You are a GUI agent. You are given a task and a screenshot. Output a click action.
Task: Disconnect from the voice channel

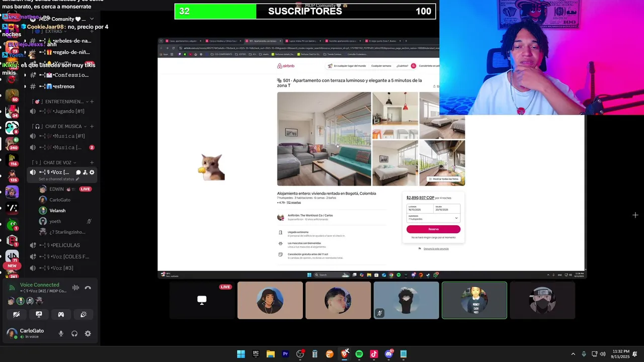tap(88, 288)
